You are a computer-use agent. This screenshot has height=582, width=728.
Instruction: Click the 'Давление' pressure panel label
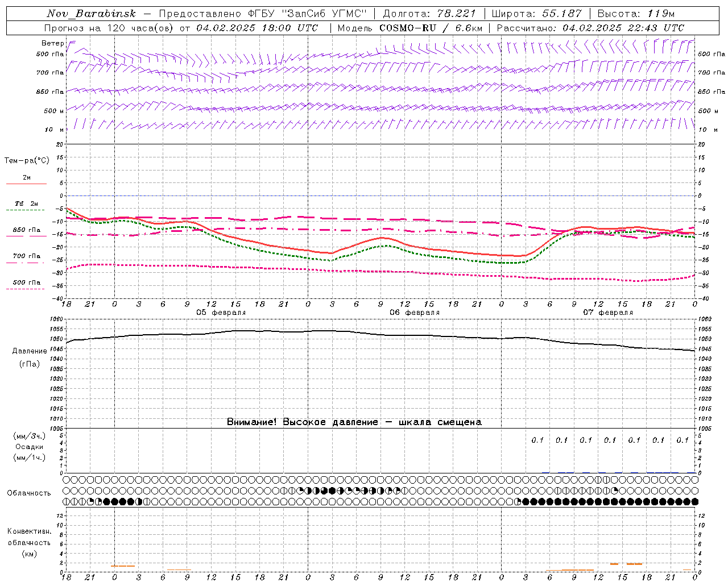[30, 351]
